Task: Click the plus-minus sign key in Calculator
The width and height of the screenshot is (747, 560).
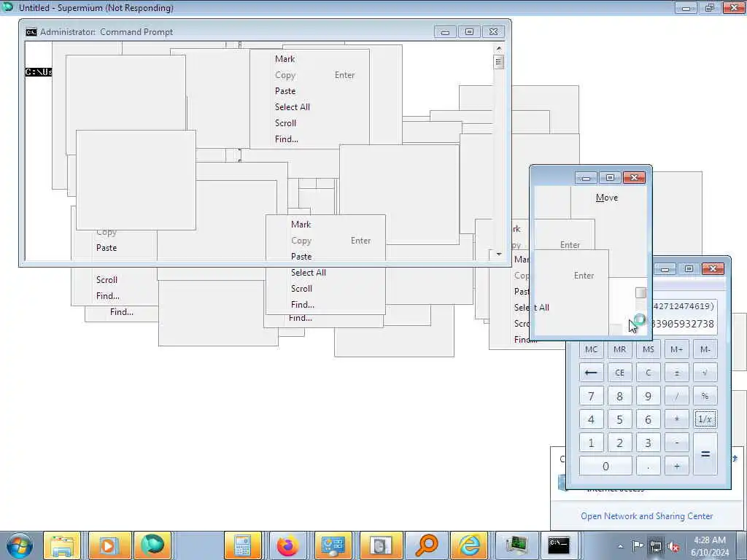Action: coord(676,373)
